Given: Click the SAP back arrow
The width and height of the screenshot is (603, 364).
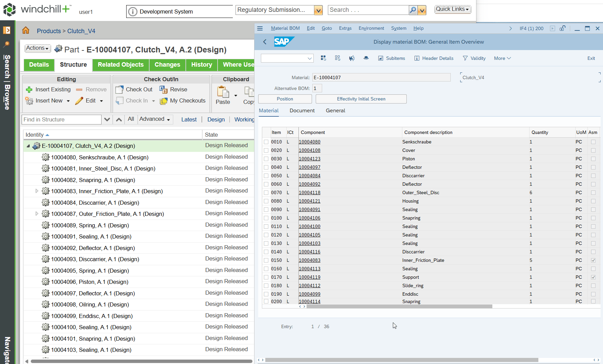Looking at the screenshot, I should pyautogui.click(x=265, y=42).
